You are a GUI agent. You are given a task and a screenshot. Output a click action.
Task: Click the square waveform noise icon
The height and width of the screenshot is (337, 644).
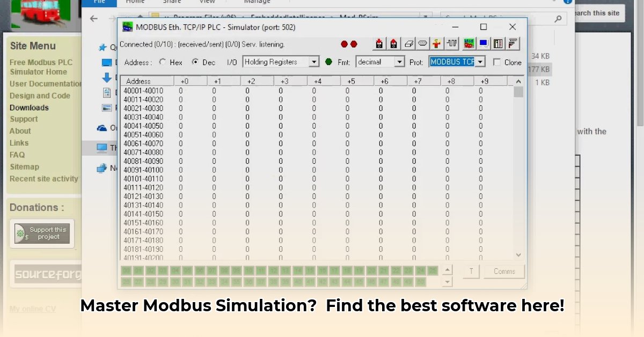(451, 44)
